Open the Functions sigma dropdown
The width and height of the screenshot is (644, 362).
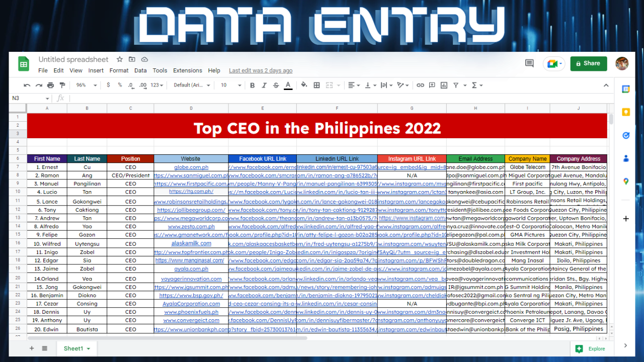click(477, 85)
